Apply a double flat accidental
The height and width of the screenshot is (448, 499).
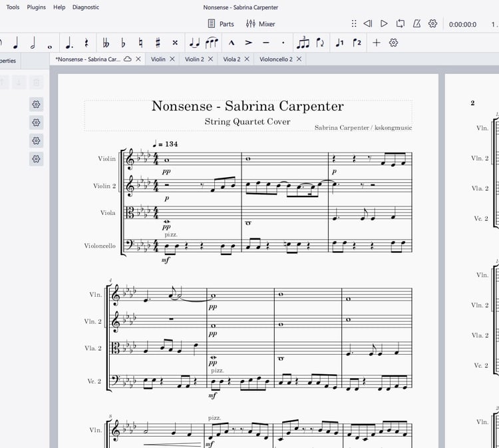(106, 43)
